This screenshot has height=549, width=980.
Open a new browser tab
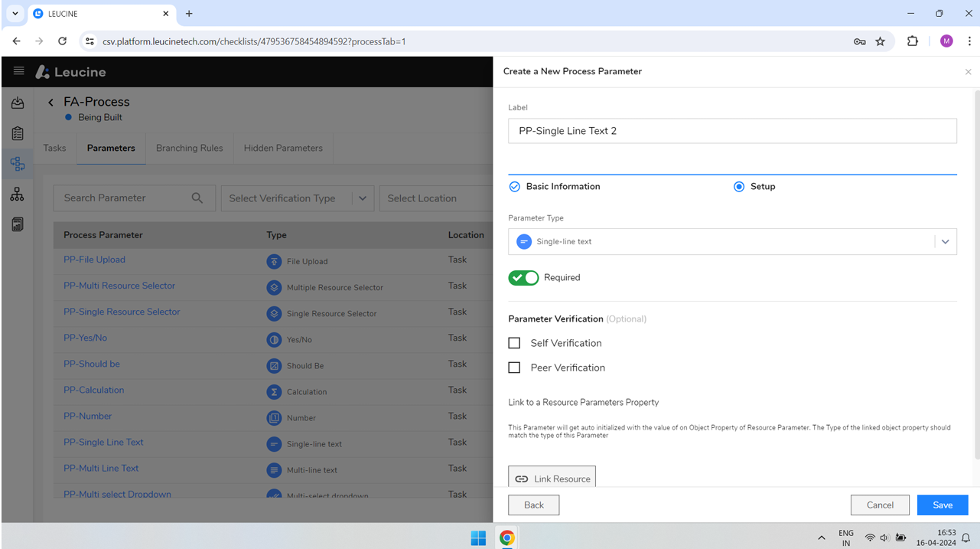coord(189,14)
